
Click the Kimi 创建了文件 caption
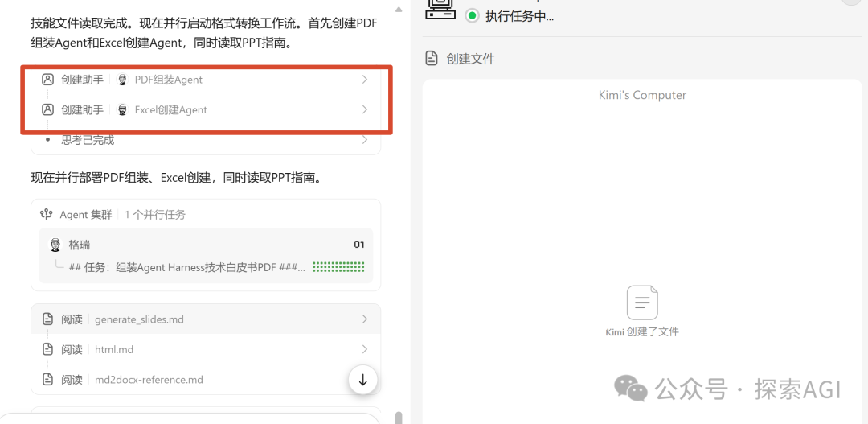coord(642,332)
